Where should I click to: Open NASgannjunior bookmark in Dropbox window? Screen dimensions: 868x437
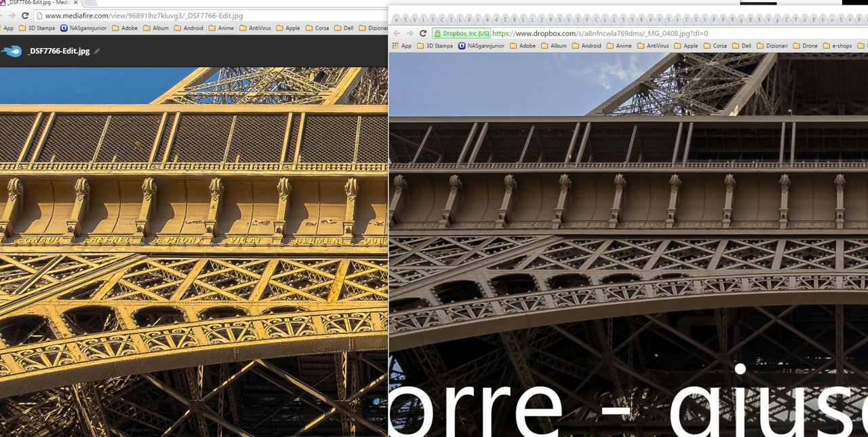(481, 45)
